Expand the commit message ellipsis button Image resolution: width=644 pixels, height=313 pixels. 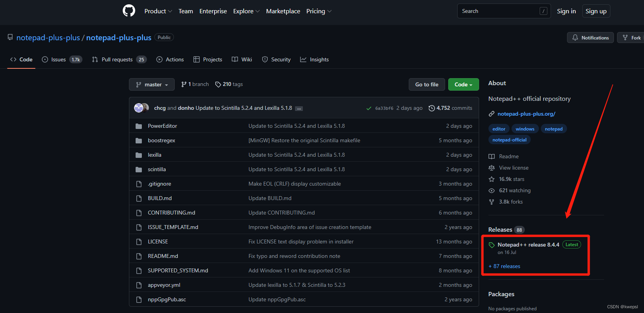pyautogui.click(x=299, y=109)
